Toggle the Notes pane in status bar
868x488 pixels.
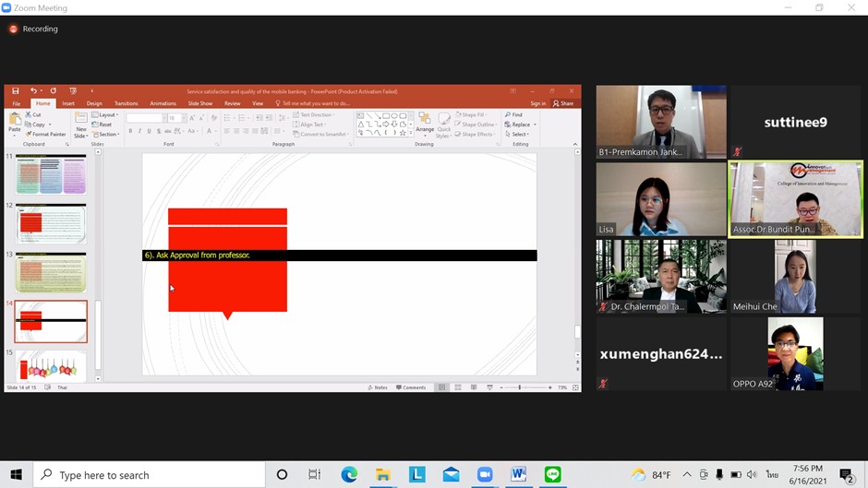pyautogui.click(x=378, y=387)
